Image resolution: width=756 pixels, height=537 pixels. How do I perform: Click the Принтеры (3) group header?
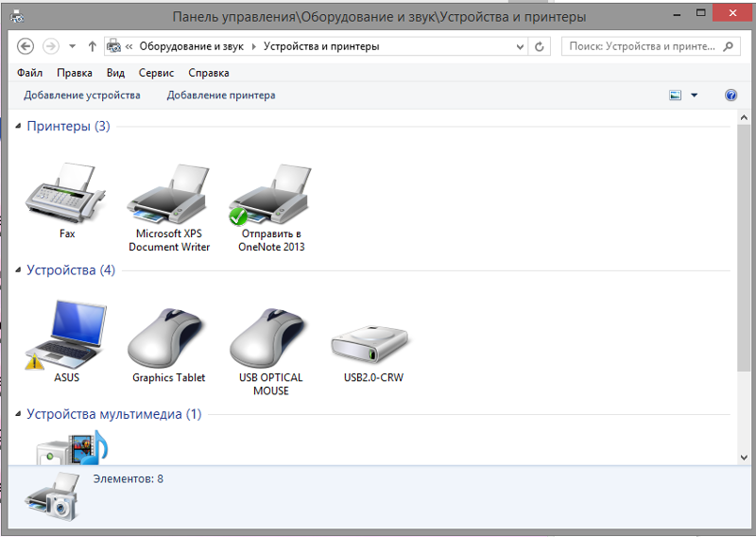click(x=68, y=126)
